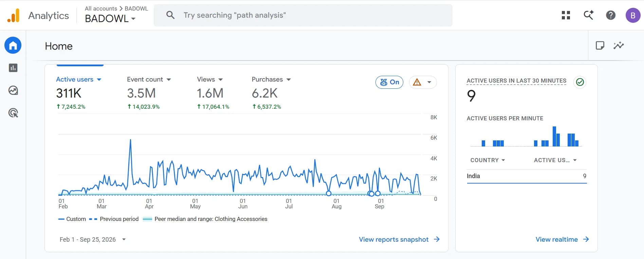Open the BADOWL property selector dropdown
This screenshot has width=644, height=259.
tap(110, 19)
